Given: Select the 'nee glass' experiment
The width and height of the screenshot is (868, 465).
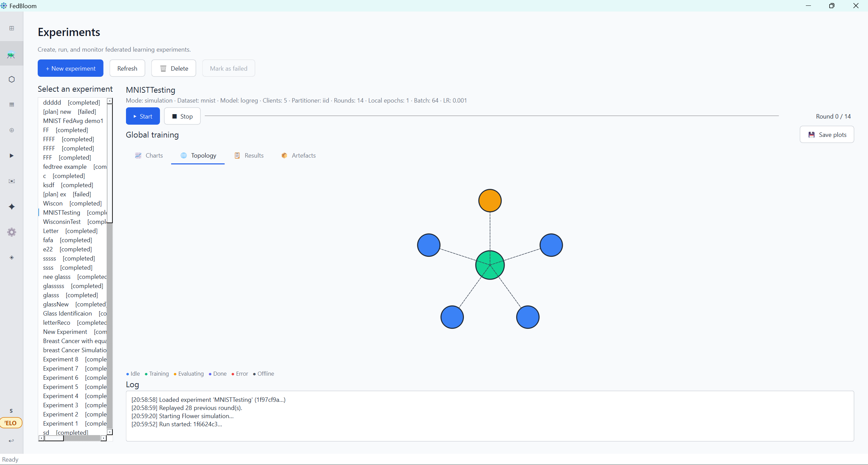Looking at the screenshot, I should 73,276.
